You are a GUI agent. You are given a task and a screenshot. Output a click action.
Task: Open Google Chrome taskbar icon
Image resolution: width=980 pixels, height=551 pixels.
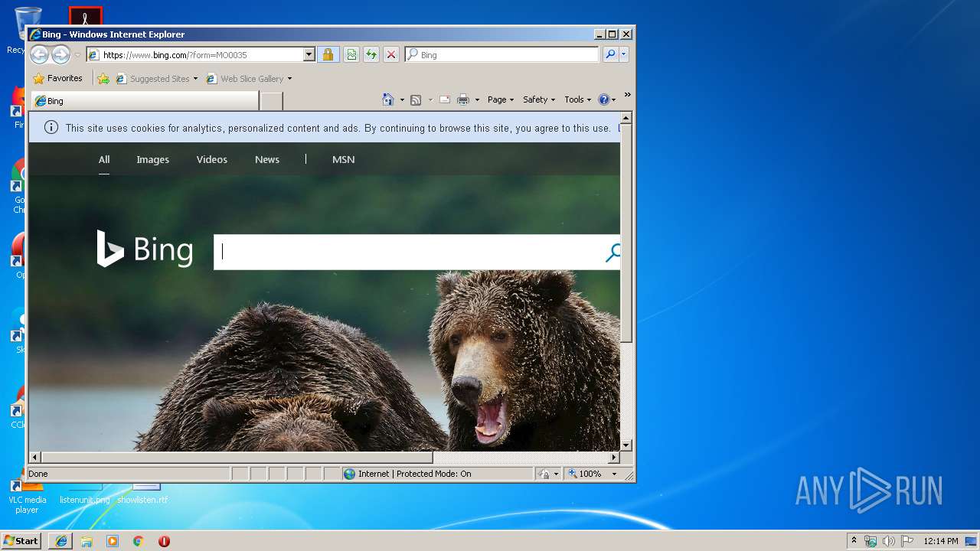139,541
